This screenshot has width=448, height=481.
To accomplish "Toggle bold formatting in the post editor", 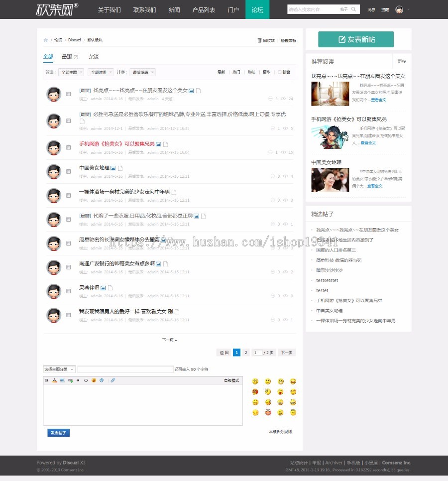I will (46, 380).
